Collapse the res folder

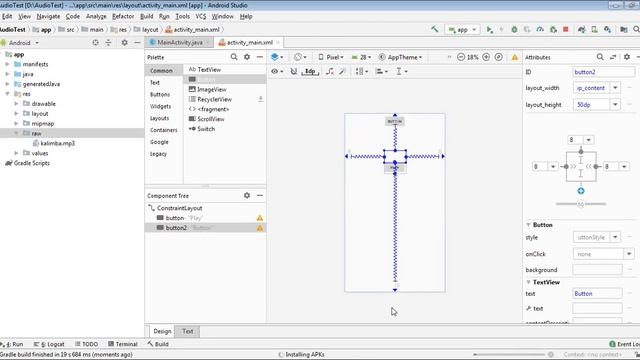coord(7,93)
